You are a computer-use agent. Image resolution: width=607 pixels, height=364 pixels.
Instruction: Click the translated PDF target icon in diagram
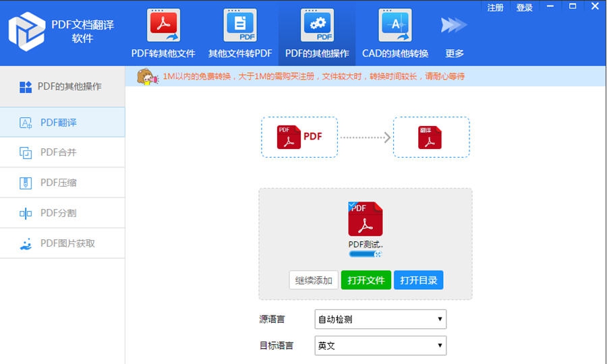click(430, 137)
